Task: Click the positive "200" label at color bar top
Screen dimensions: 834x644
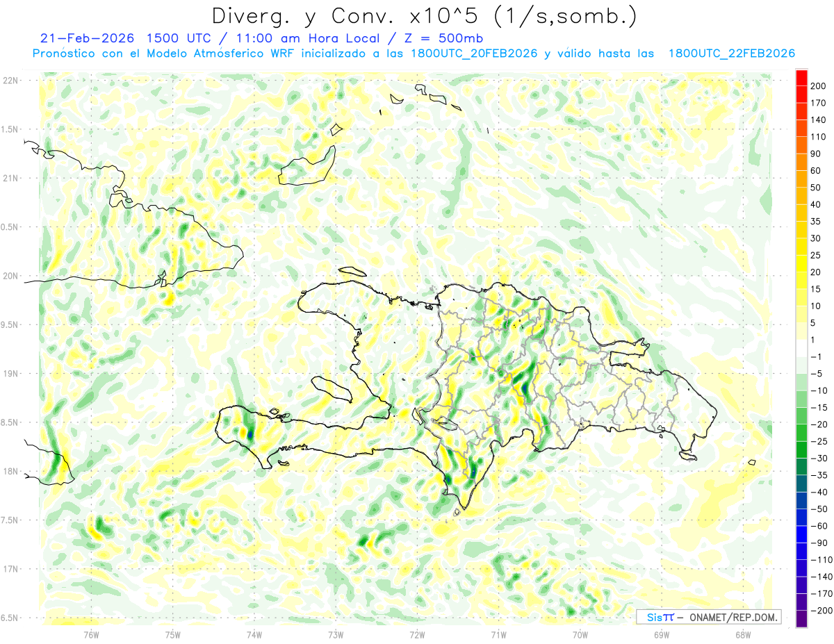Action: pos(818,86)
